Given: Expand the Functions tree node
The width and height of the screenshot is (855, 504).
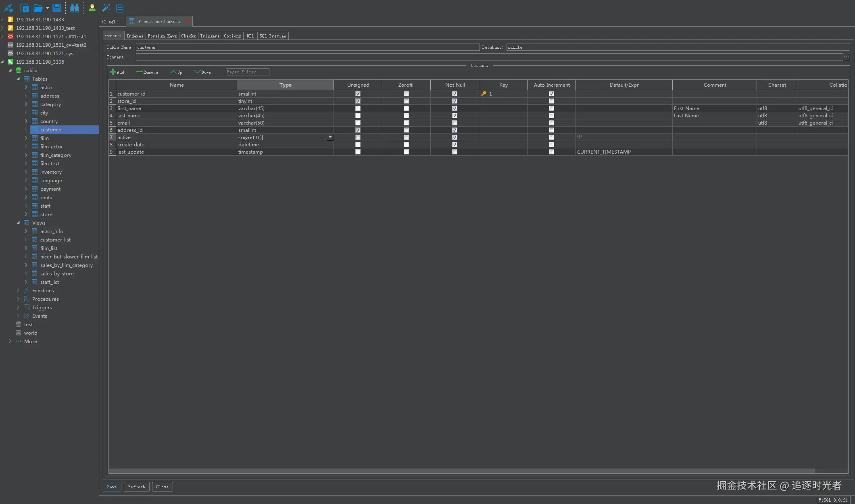Looking at the screenshot, I should [x=18, y=290].
